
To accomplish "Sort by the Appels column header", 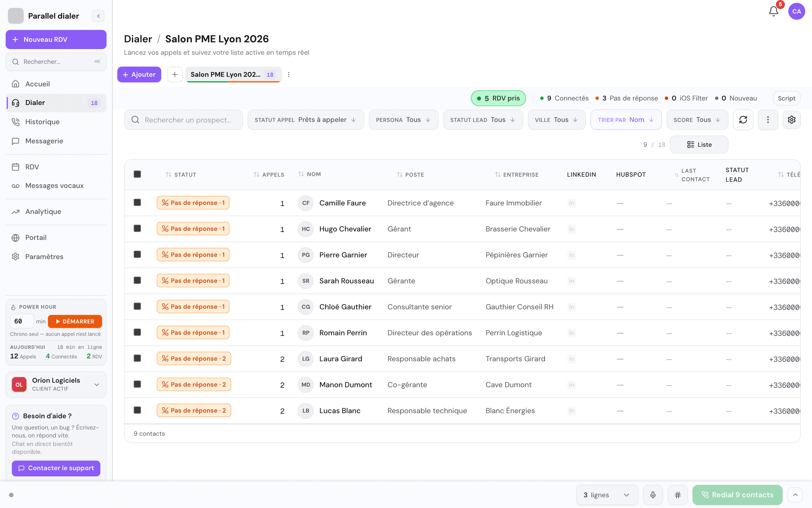I will (x=269, y=174).
